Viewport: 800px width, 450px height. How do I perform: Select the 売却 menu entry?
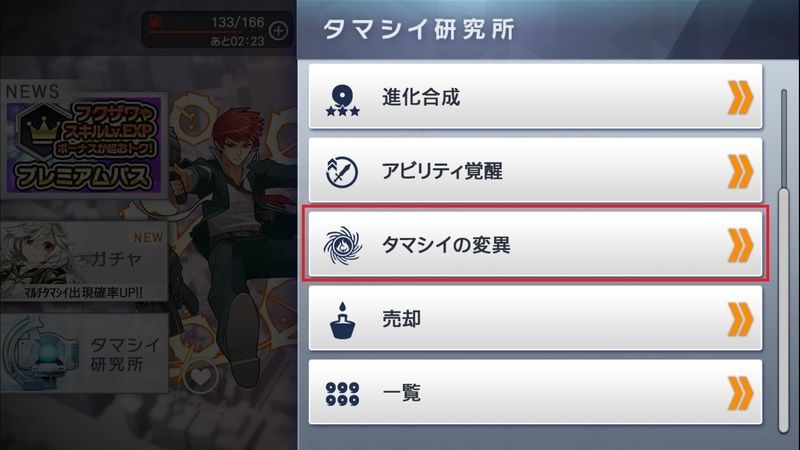535,318
